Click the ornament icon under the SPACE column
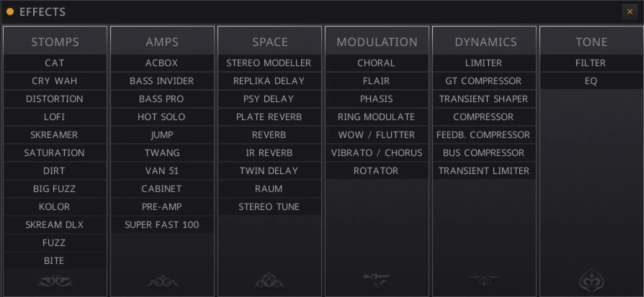The width and height of the screenshot is (644, 297). coord(269,281)
